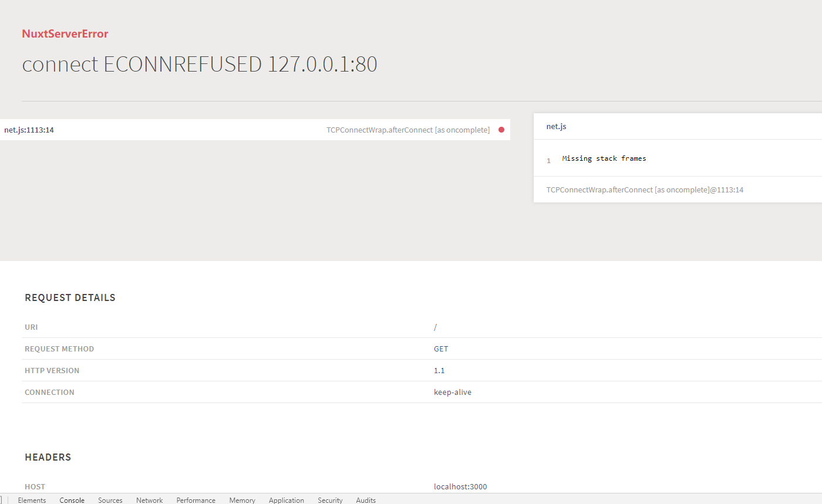
Task: Click the net.js header of the code panel
Action: pos(557,126)
